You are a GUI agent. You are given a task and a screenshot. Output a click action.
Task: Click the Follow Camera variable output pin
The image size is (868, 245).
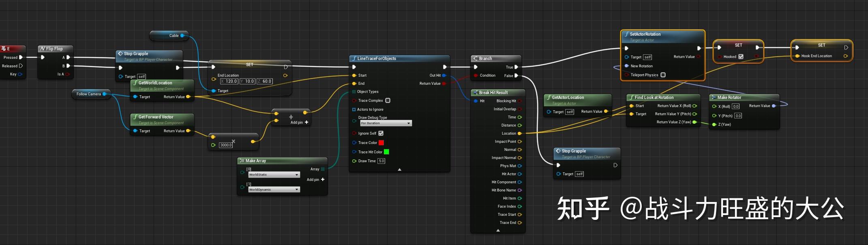coord(104,94)
